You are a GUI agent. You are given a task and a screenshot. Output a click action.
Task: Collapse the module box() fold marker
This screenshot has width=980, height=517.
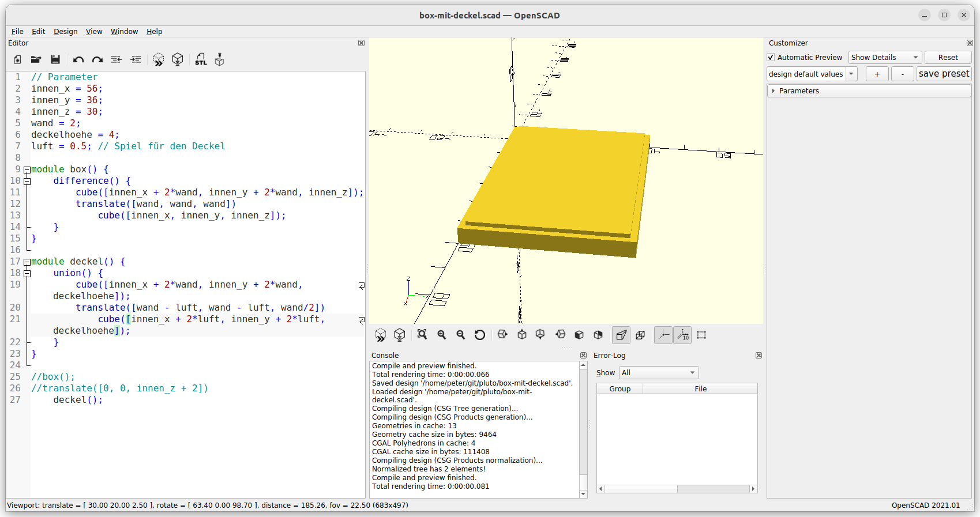[27, 169]
